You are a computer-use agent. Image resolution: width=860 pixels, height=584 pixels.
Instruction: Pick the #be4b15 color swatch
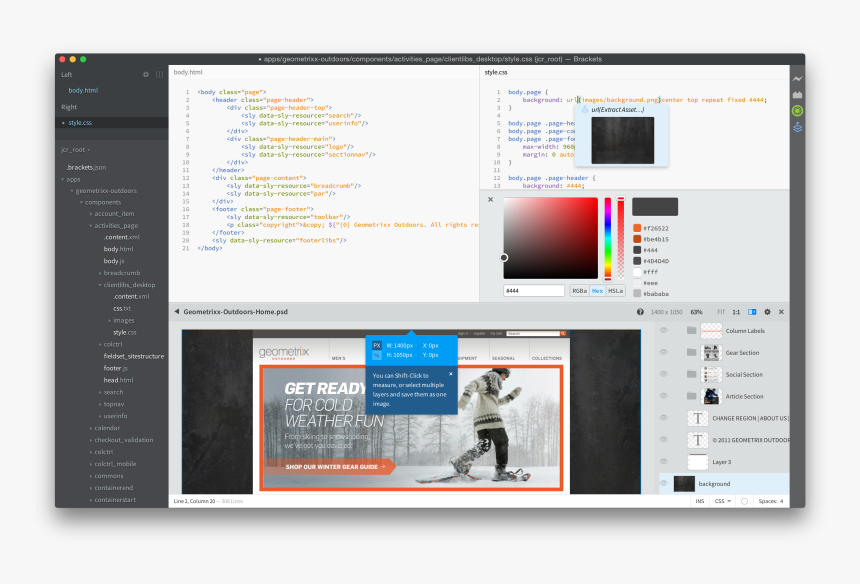click(637, 239)
